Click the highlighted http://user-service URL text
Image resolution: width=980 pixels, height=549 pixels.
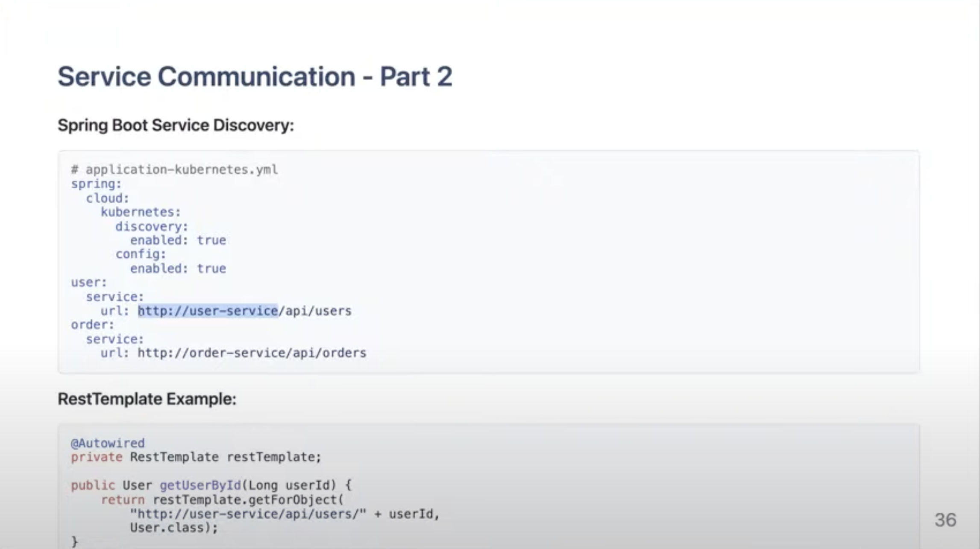tap(208, 311)
